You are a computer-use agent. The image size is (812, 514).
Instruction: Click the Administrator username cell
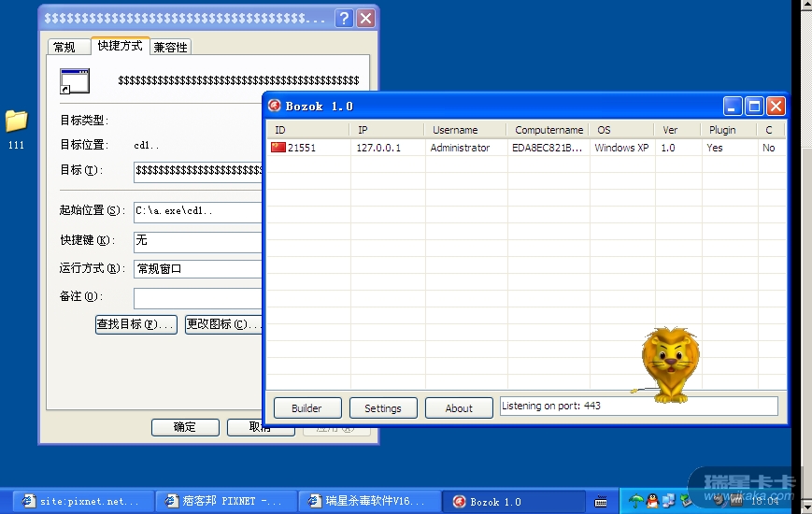460,148
